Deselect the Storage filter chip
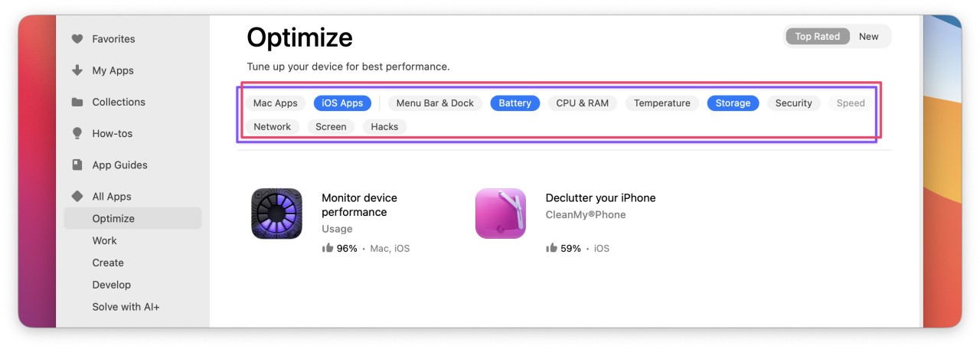 733,103
